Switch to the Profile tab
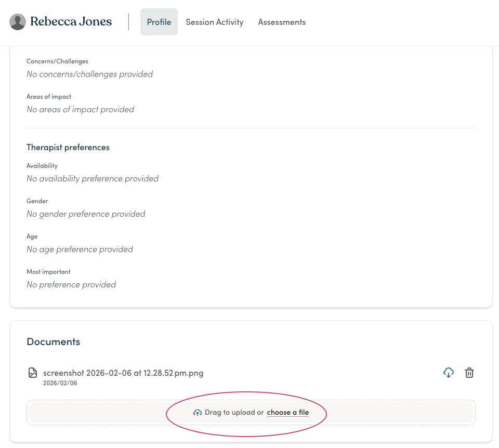This screenshot has height=448, width=499. point(159,22)
